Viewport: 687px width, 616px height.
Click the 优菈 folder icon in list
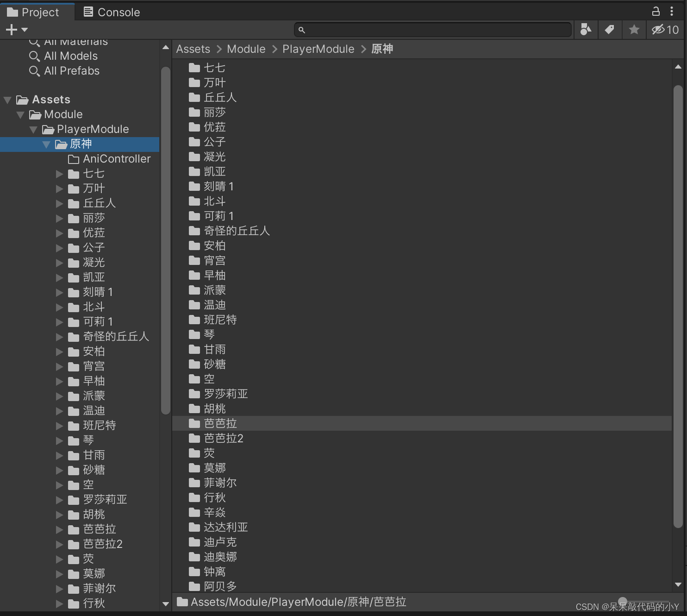194,127
